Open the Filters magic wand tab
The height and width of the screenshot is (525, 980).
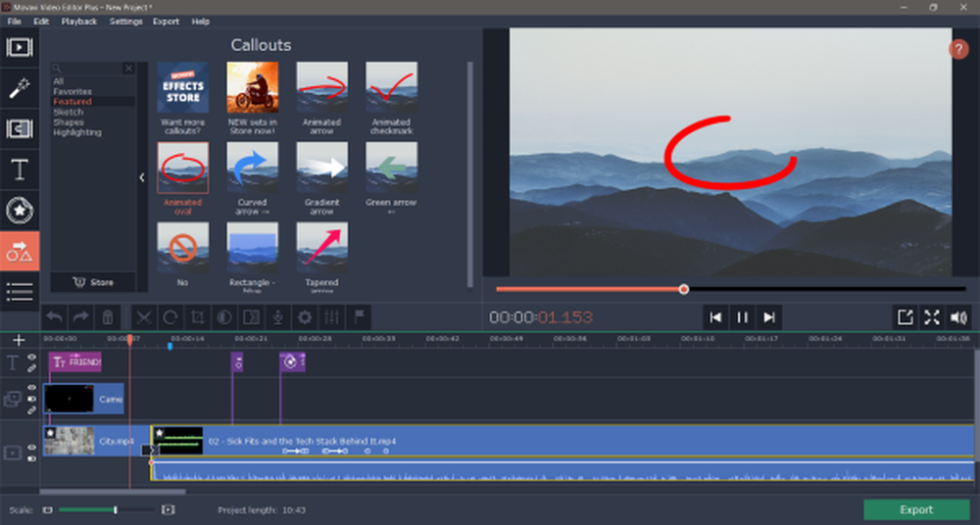[20, 90]
